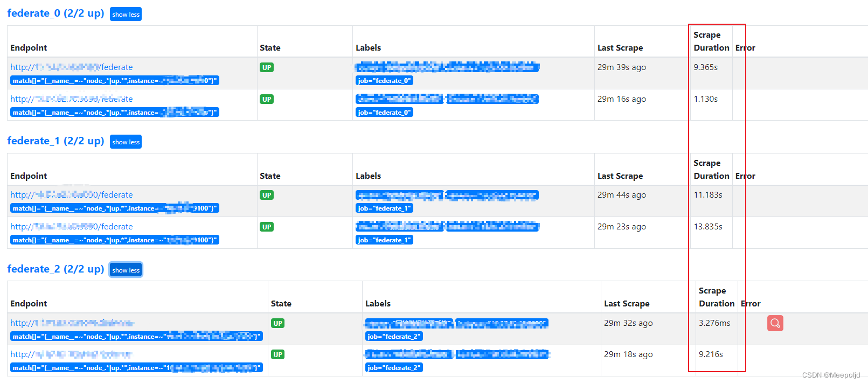The height and width of the screenshot is (384, 868).
Task: Select the 1.130s scrape duration value
Action: pos(706,99)
